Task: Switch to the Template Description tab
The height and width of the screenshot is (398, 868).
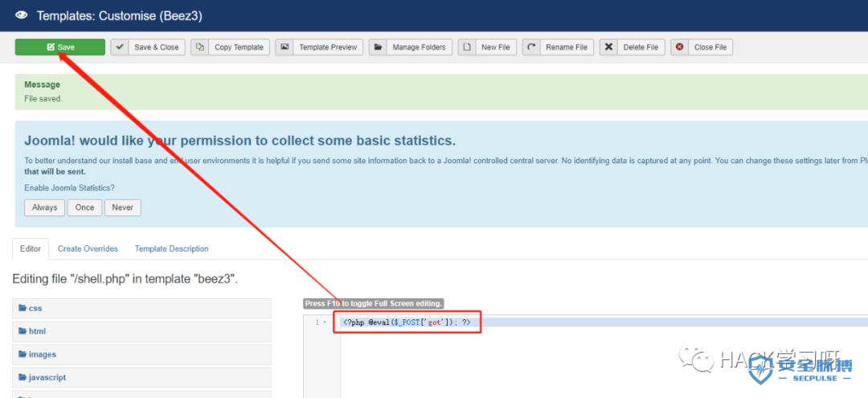Action: point(172,248)
